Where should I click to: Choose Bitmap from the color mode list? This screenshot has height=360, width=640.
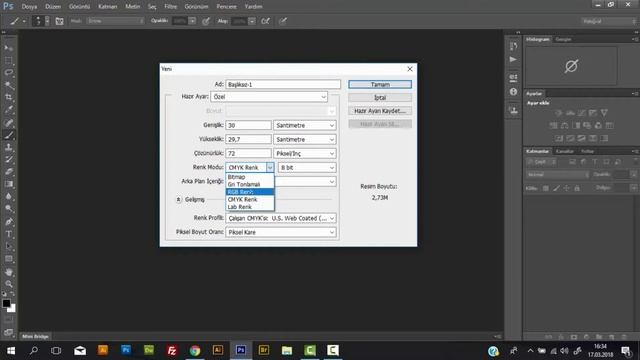250,177
